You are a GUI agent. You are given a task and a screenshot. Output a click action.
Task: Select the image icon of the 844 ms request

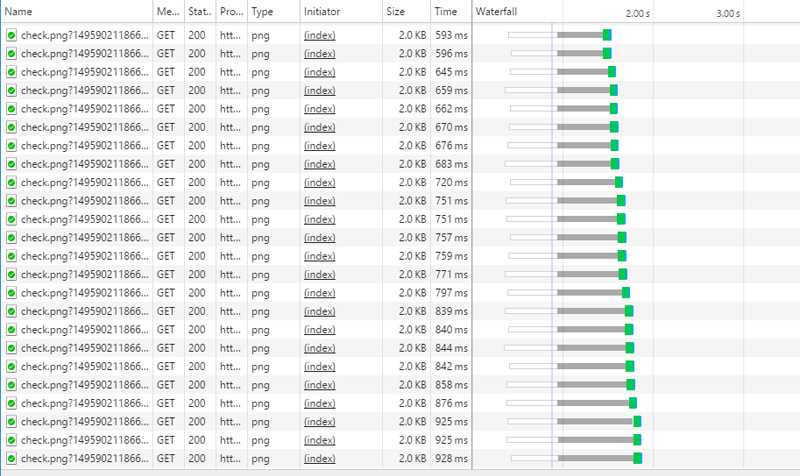point(11,348)
